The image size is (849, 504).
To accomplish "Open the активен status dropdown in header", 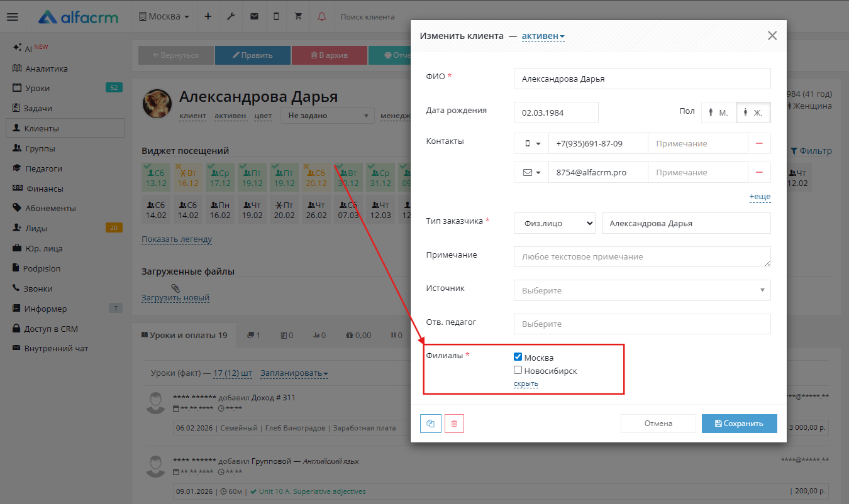I will [543, 36].
